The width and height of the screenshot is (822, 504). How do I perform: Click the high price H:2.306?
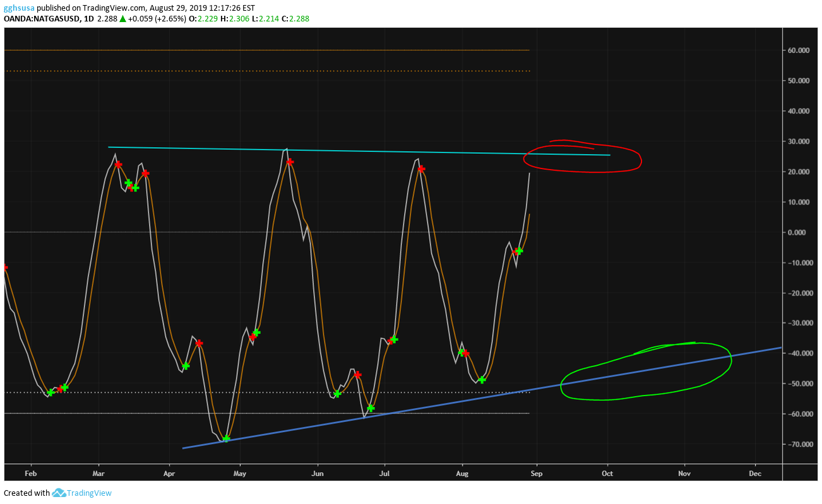(x=234, y=19)
